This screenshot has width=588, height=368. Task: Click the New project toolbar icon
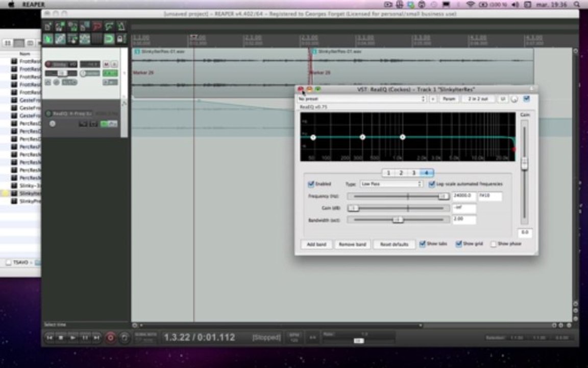[x=48, y=26]
